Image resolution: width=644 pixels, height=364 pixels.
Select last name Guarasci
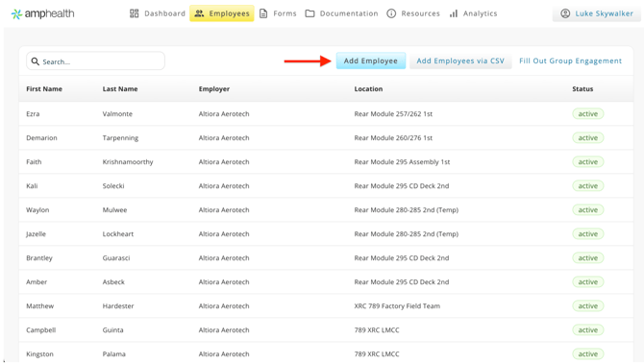coord(116,257)
